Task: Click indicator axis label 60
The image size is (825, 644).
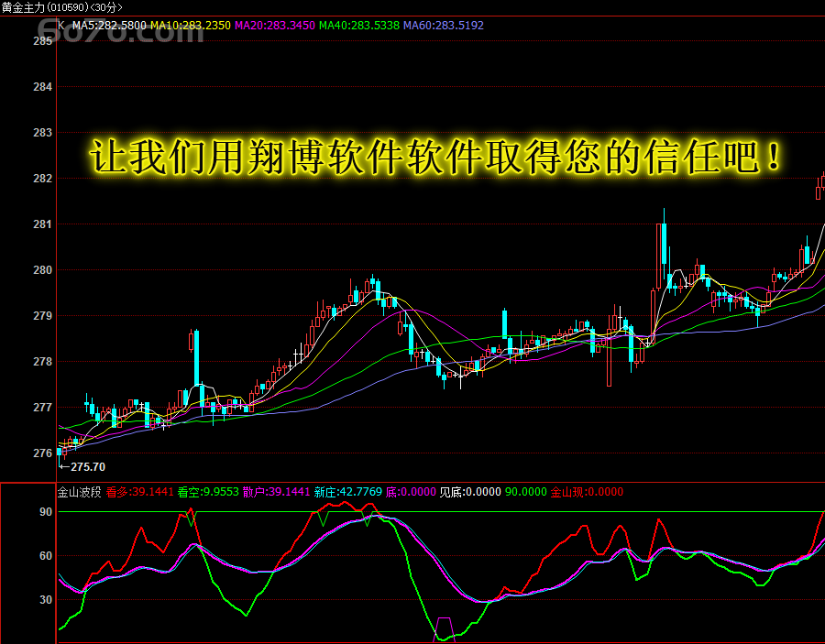Action: coord(46,556)
